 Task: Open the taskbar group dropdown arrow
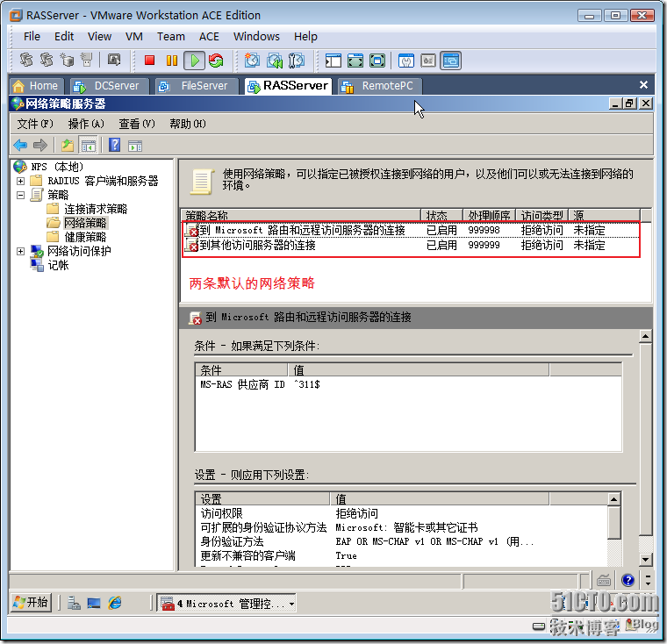(x=291, y=604)
